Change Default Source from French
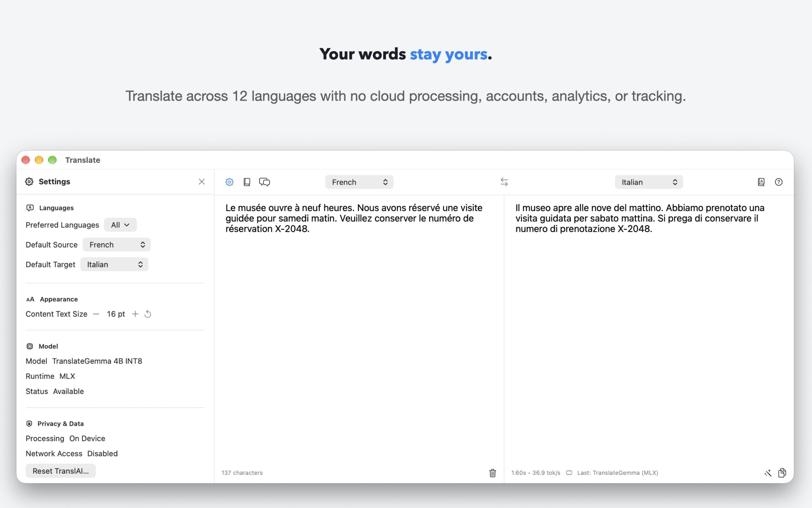Screen dimensions: 812x508 click(x=116, y=244)
